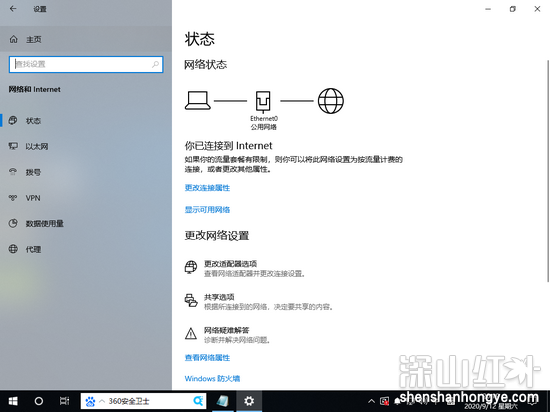Open the 拨号 sidebar section
Screen dimensions: 550x412
(86, 172)
